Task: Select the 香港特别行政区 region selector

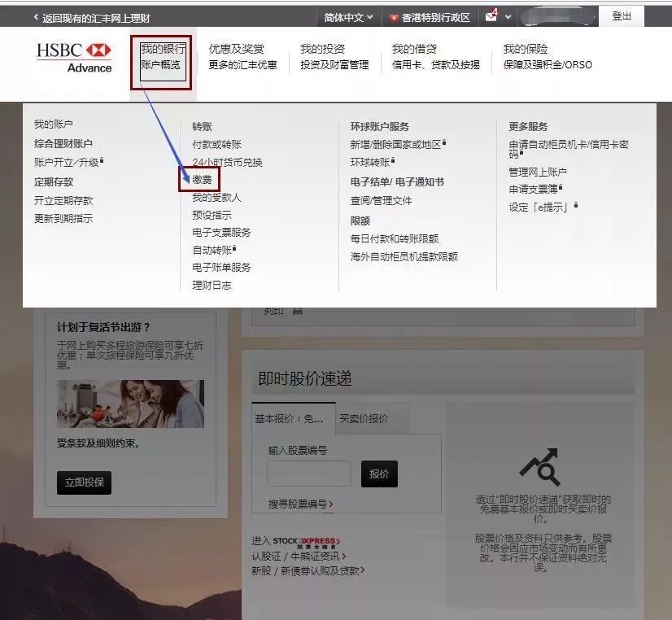Action: [x=430, y=18]
